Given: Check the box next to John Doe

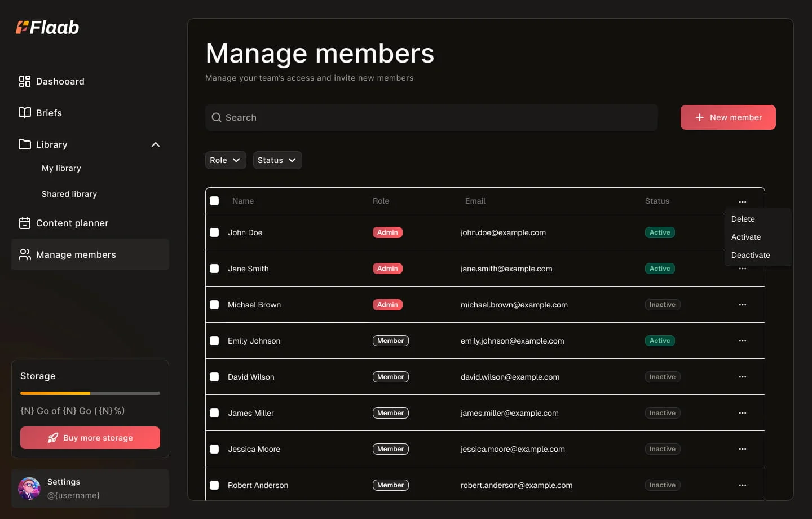Looking at the screenshot, I should pos(214,232).
